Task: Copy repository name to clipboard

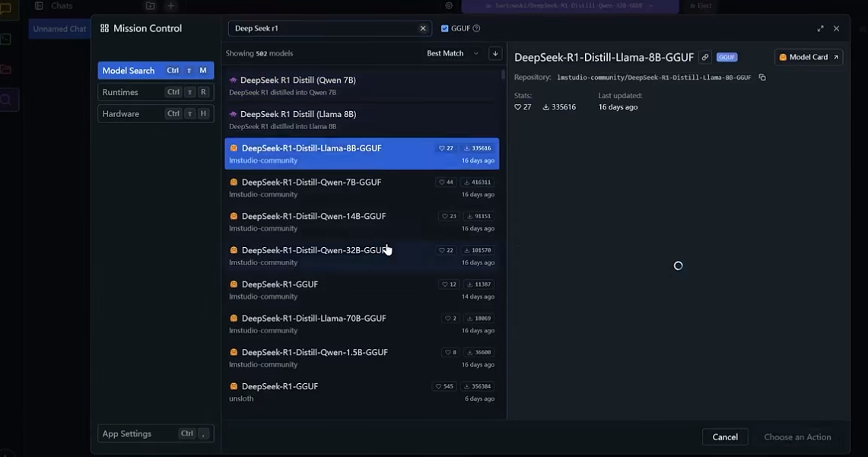Action: coord(762,78)
